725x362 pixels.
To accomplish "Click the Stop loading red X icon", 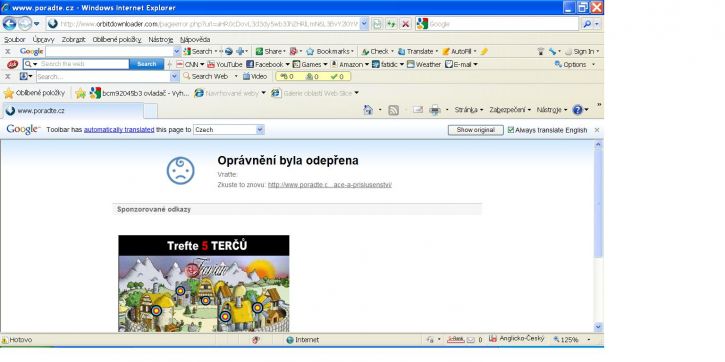I will 406,24.
